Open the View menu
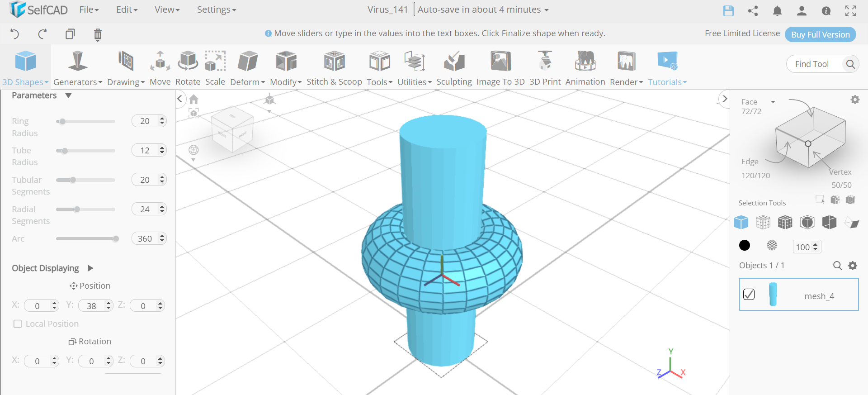This screenshot has width=868, height=395. (167, 10)
